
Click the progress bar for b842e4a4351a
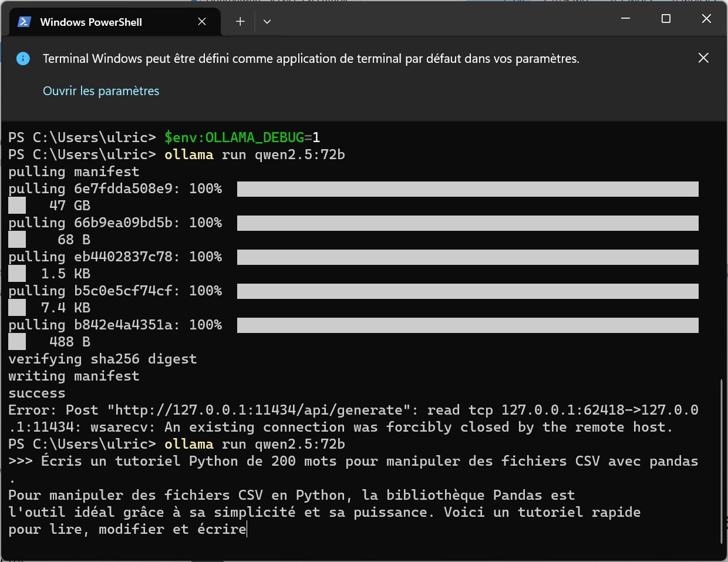(x=468, y=325)
